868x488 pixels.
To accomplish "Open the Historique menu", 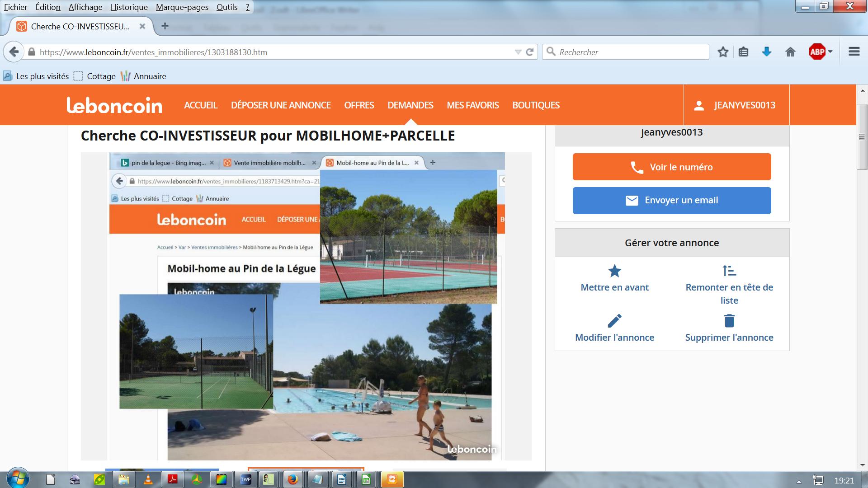I will click(129, 7).
